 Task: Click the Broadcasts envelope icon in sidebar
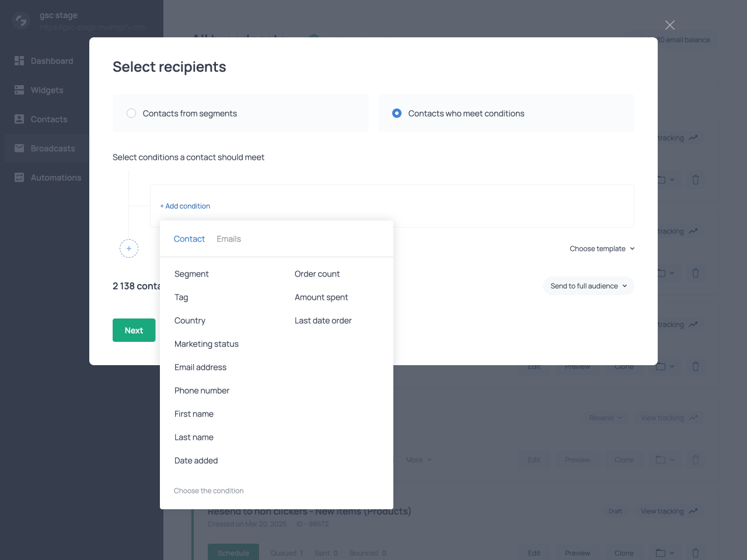coord(19,148)
